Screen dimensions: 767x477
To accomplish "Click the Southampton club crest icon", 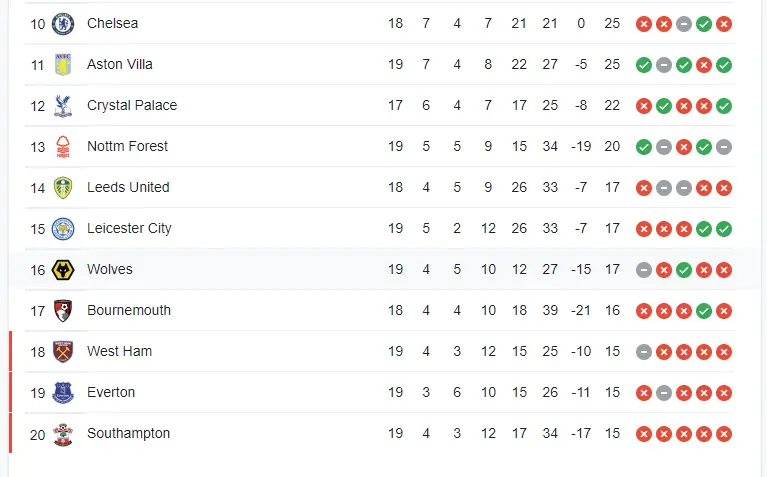I will tap(63, 433).
